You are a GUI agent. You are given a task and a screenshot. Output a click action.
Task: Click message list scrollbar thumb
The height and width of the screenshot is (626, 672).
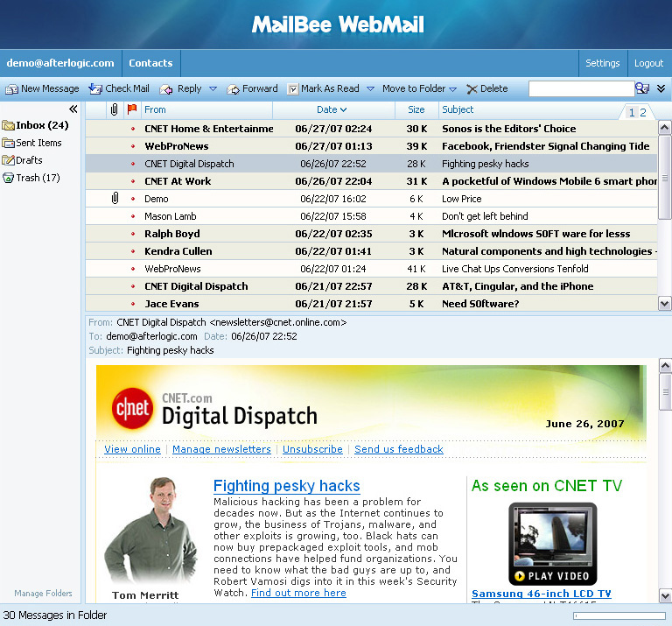(x=664, y=178)
